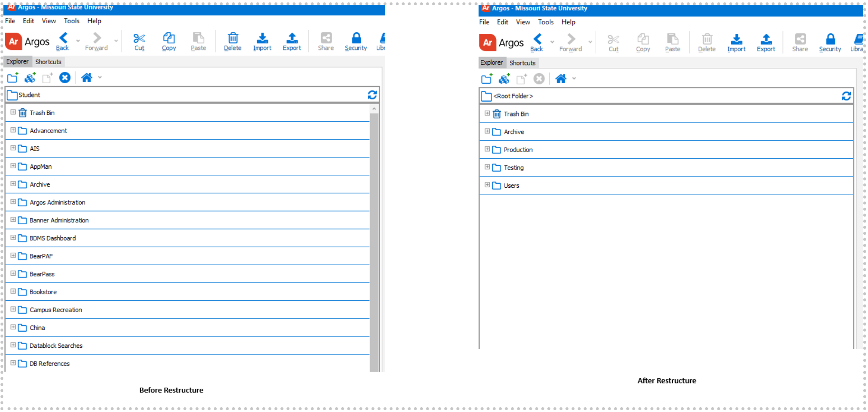Expand the Campus Recreation folder
868x412 pixels.
[x=13, y=309]
